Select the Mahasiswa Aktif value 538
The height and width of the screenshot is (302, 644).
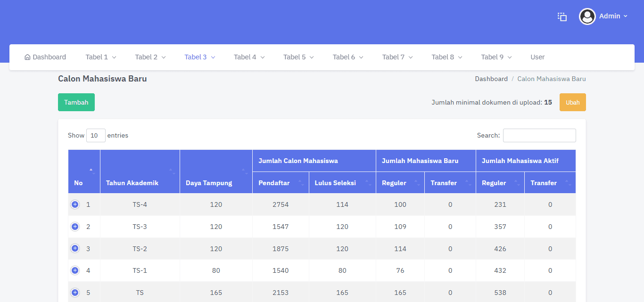[x=500, y=293]
